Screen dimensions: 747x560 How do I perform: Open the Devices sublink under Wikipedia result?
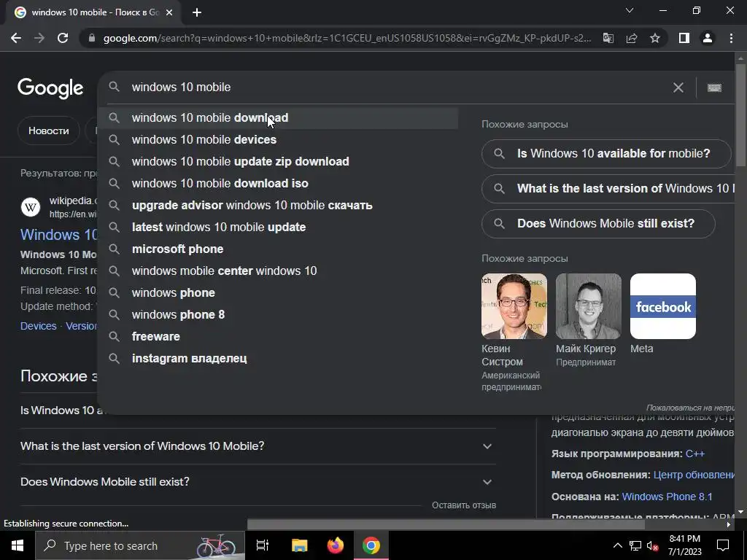click(38, 326)
